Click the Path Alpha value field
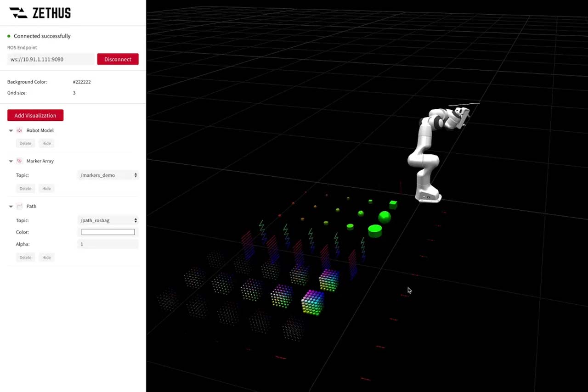The width and height of the screenshot is (588, 392). click(108, 244)
